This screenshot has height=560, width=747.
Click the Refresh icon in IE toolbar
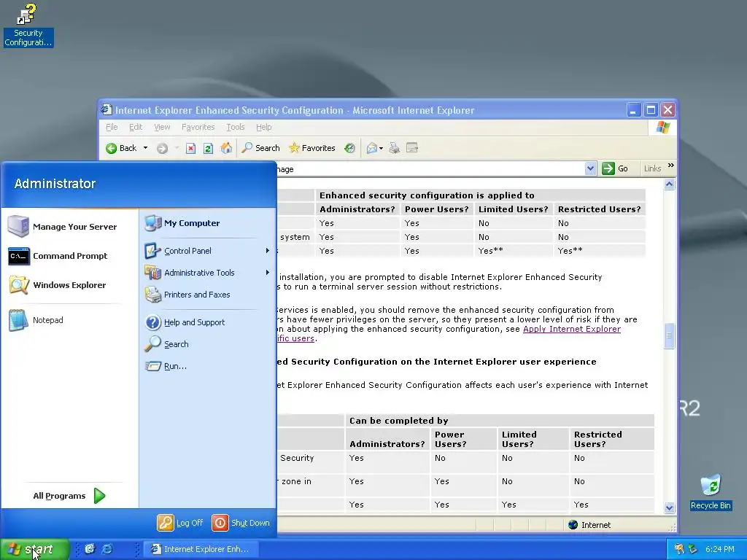[208, 149]
